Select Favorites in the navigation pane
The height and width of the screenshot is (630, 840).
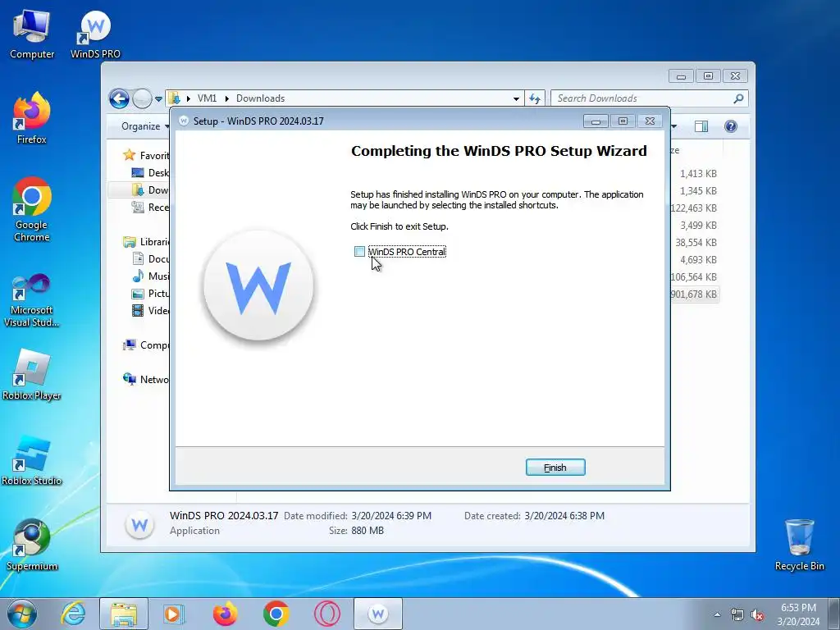point(146,155)
